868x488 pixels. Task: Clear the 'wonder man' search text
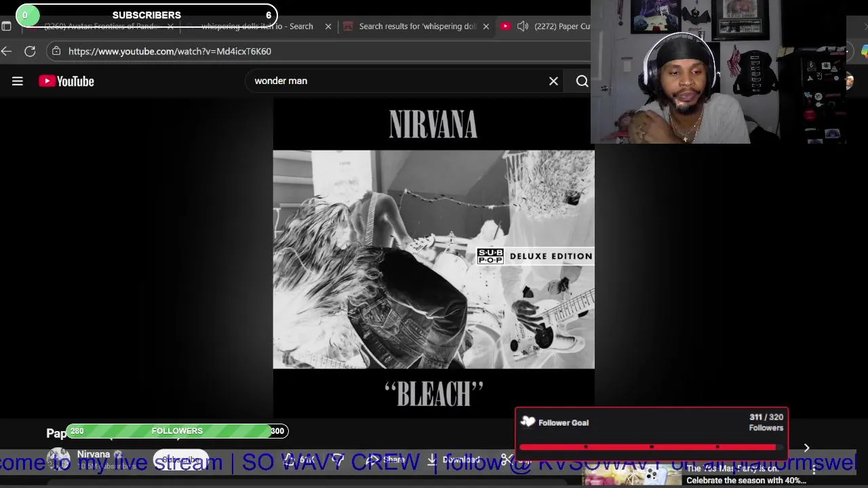click(553, 81)
